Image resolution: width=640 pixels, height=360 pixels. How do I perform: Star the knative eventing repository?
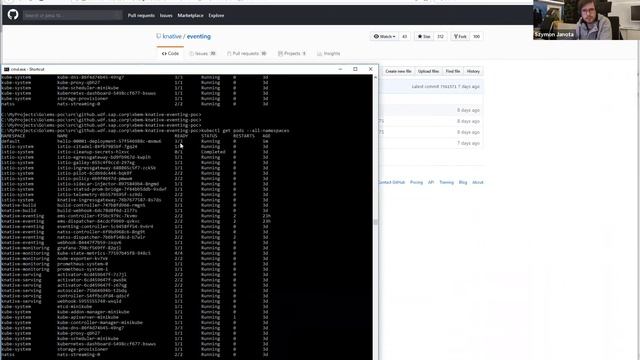(x=424, y=36)
